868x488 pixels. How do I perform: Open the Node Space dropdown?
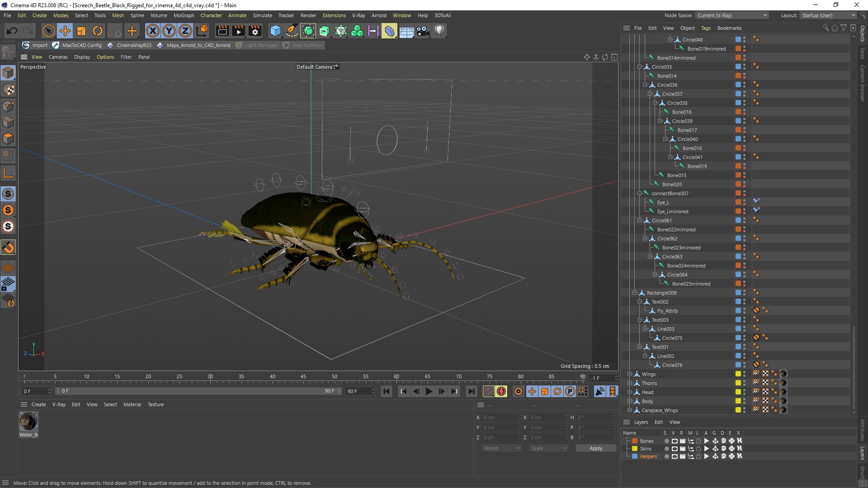pyautogui.click(x=731, y=15)
